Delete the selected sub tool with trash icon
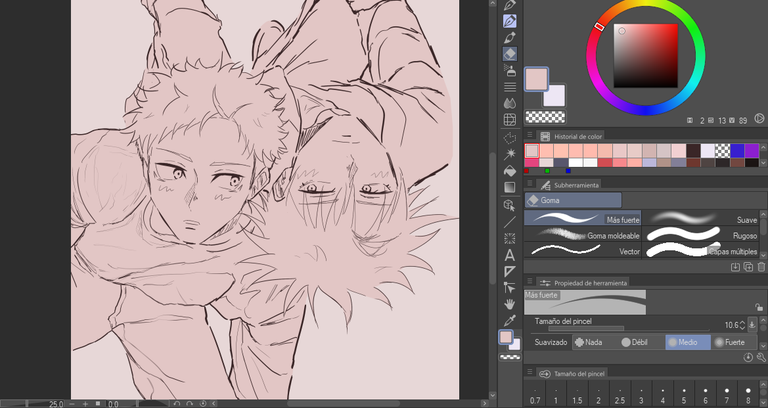 (x=761, y=267)
